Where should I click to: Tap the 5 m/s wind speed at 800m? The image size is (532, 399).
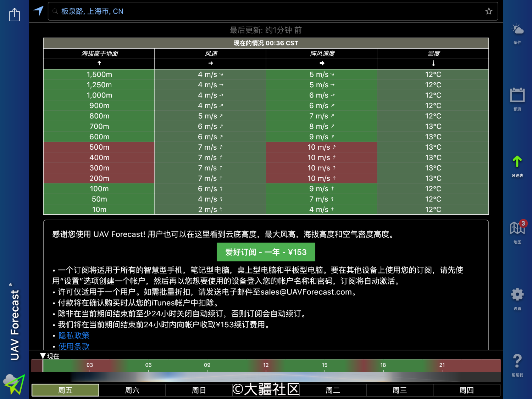210,116
